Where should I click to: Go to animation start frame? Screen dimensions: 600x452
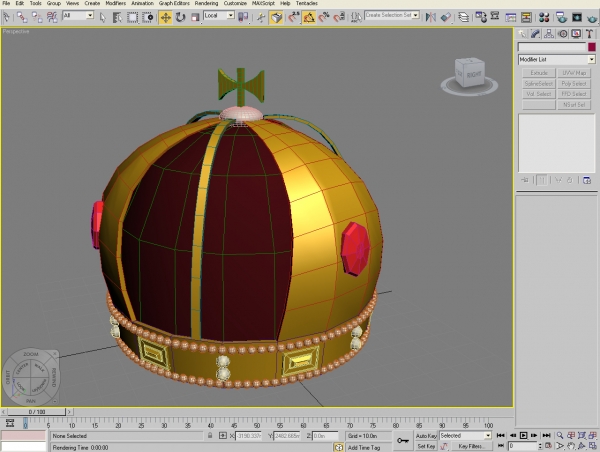pos(501,436)
